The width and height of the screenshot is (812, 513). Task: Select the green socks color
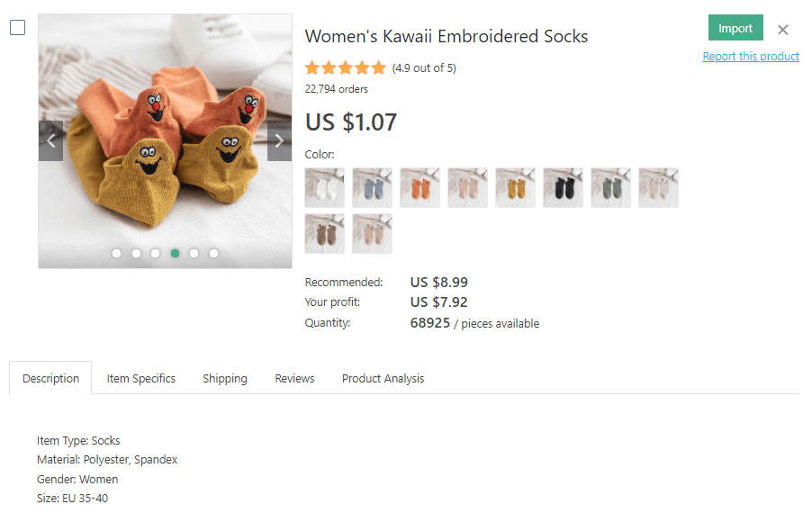click(610, 187)
